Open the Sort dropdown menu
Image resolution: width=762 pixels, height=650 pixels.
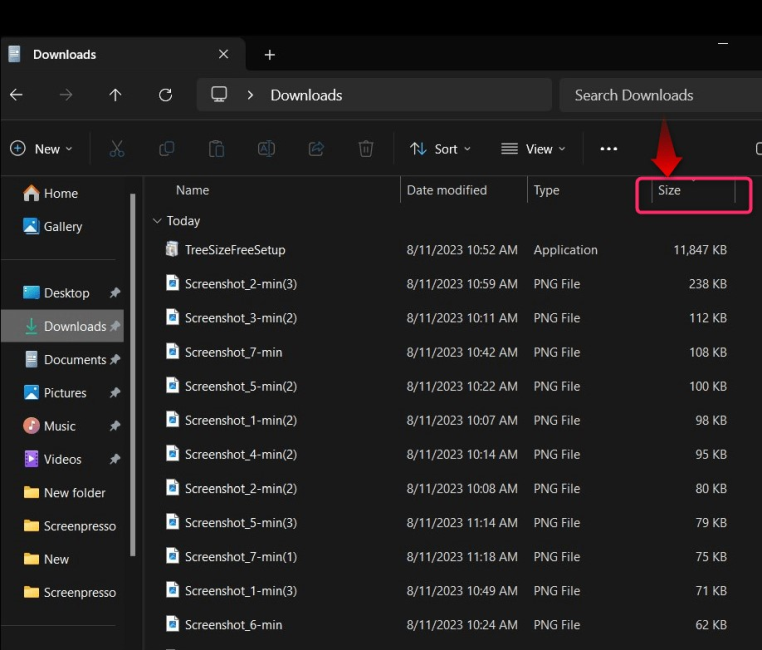tap(440, 149)
